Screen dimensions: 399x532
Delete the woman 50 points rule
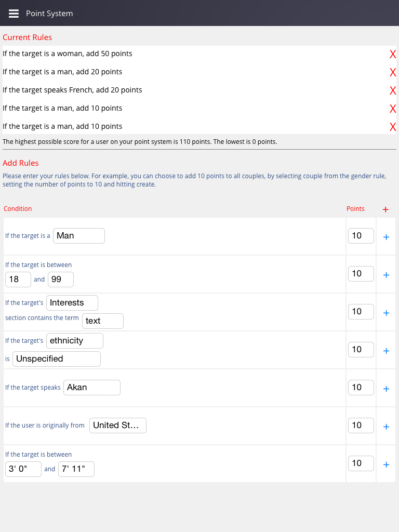(393, 54)
